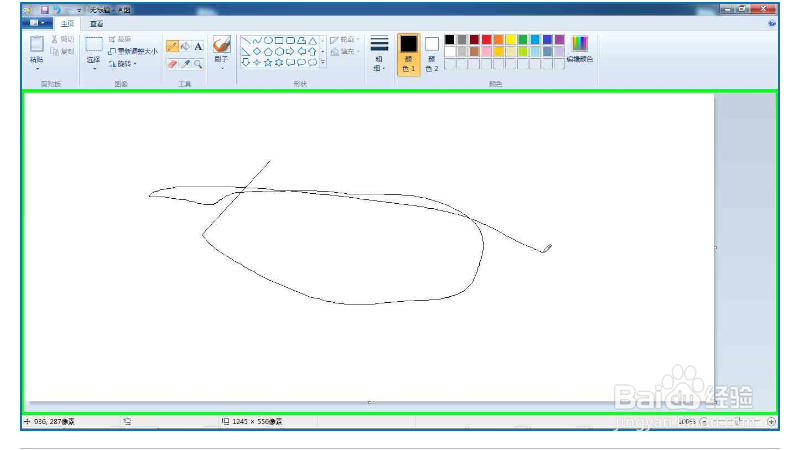Screen dimensions: 800x450
Task: Click the canvas right-edge resize handle
Action: pos(715,247)
